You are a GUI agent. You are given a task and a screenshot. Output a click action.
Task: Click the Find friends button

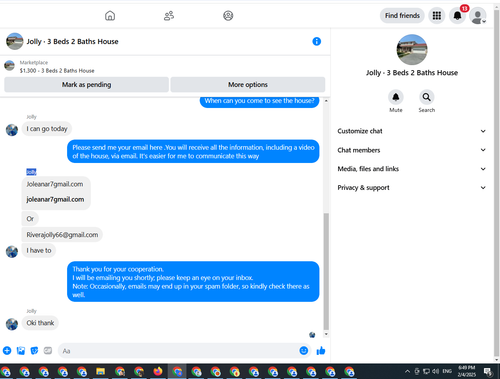[x=402, y=16]
